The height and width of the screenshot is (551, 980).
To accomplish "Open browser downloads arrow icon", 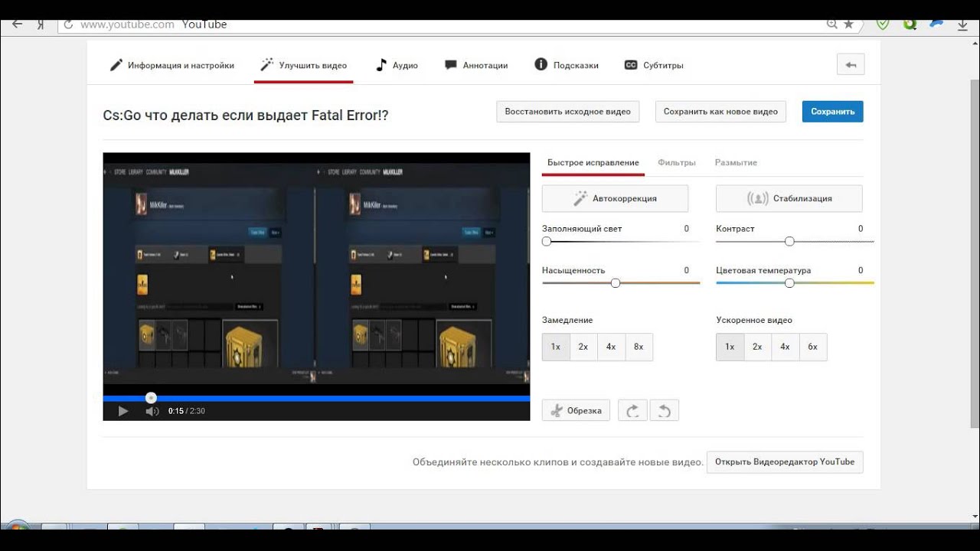I will 964,24.
